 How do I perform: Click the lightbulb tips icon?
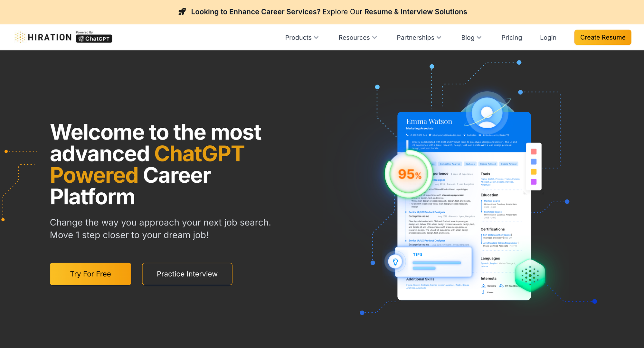click(395, 262)
